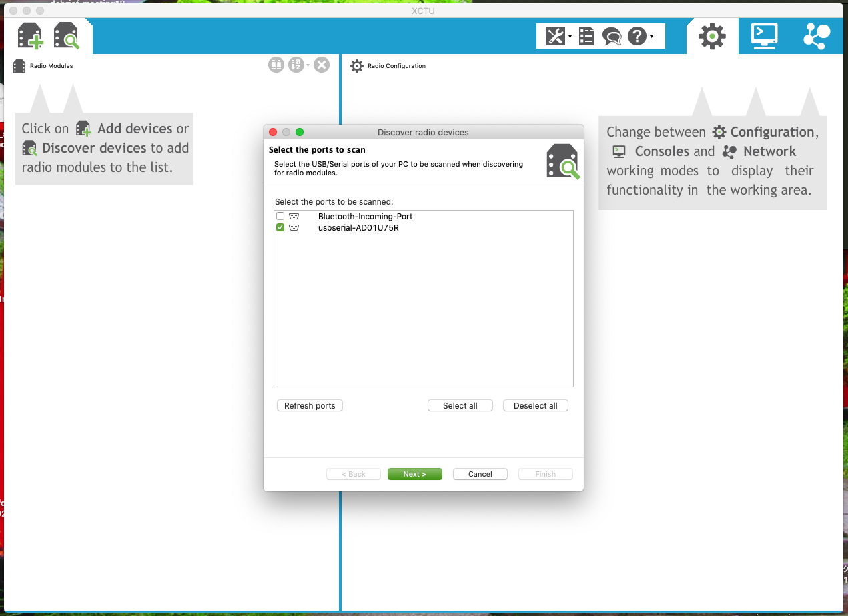Click the discover icon in dialog header
848x616 pixels.
(x=563, y=161)
